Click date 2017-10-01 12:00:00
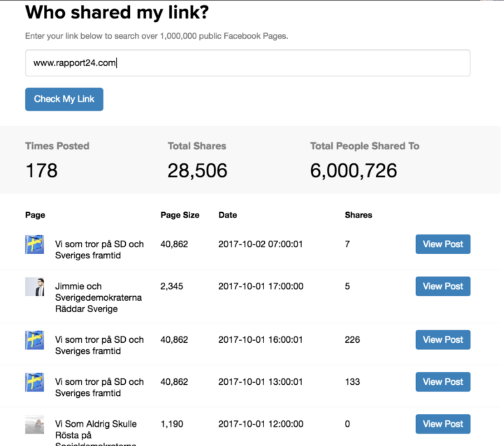 tap(261, 424)
